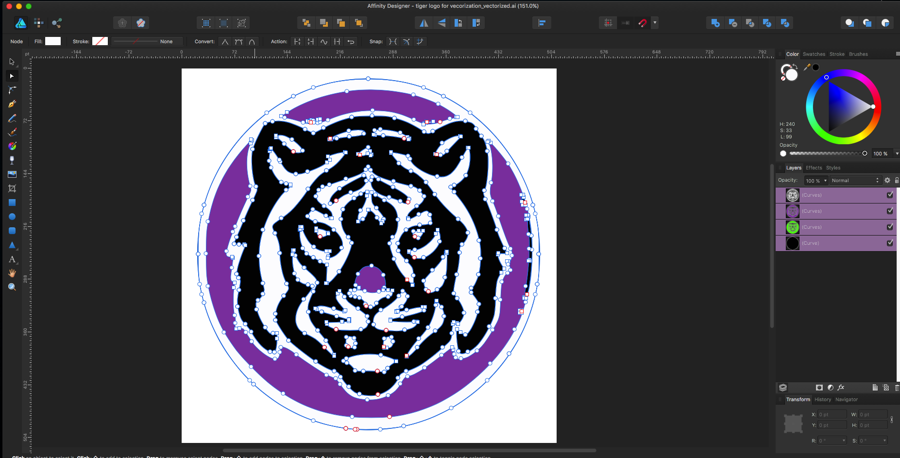Open the Normal blend mode dropdown

[x=855, y=180]
